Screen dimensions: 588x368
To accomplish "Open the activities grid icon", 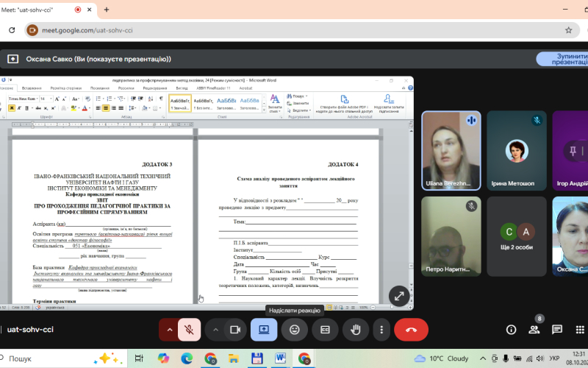I will [580, 330].
